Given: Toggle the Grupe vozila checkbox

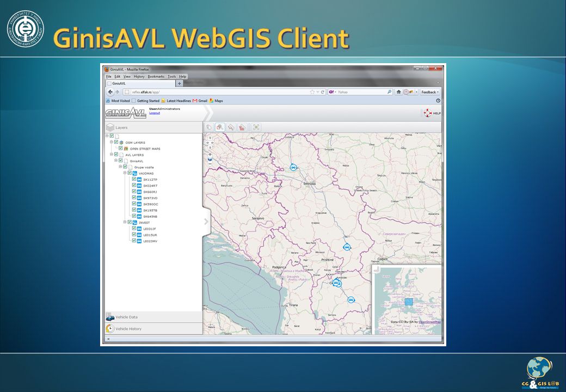Looking at the screenshot, I should (x=125, y=167).
